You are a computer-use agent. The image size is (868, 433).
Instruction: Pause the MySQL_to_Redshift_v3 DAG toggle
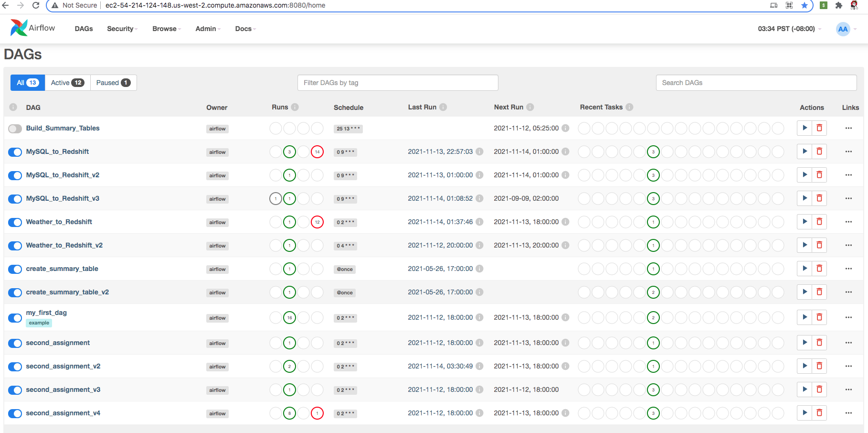click(x=15, y=199)
